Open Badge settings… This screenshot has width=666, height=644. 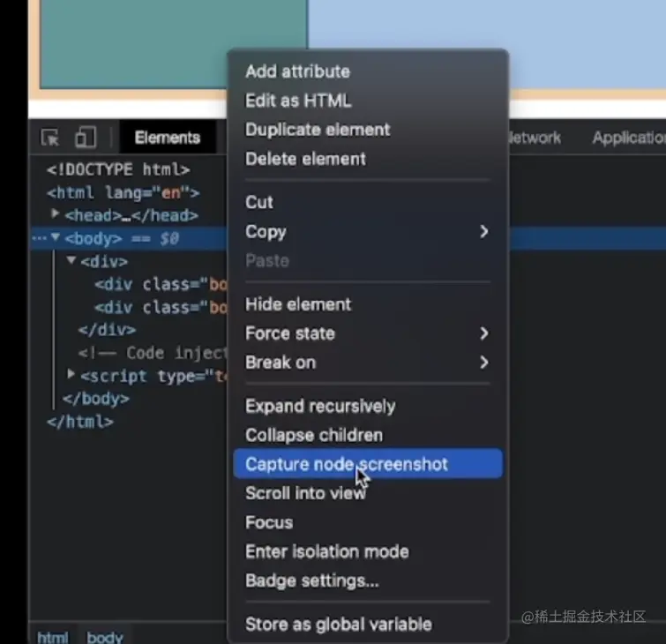coord(311,580)
